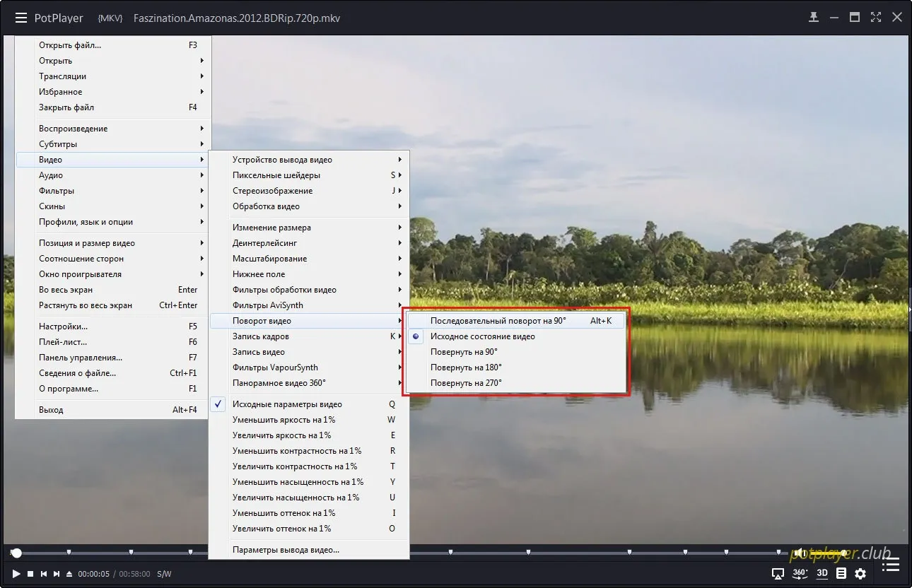
Task: Open 'Настройки...' from main menu
Action: point(112,327)
